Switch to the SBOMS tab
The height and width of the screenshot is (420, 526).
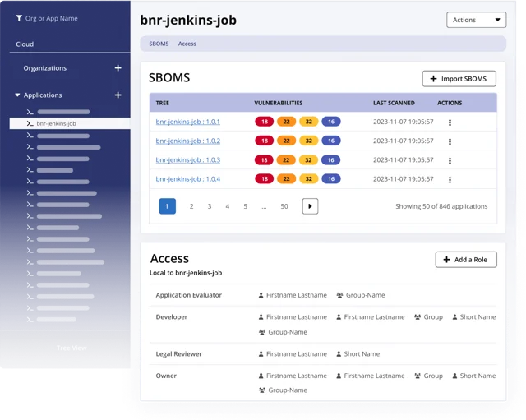[x=159, y=44]
